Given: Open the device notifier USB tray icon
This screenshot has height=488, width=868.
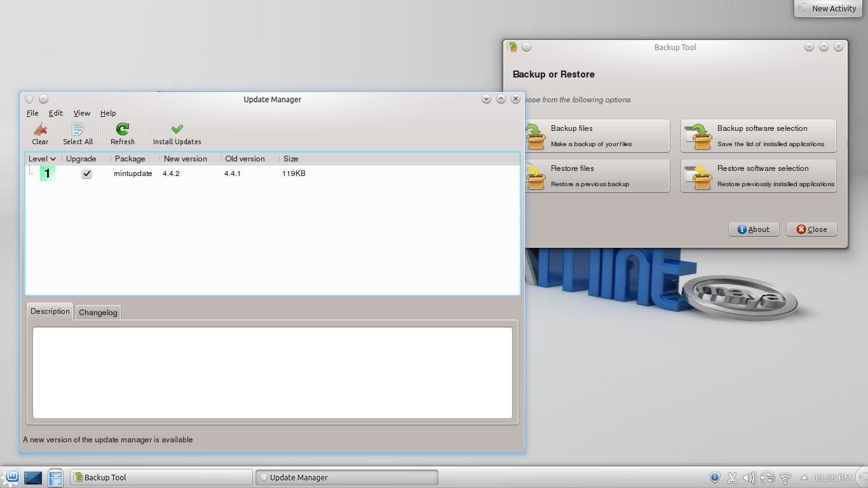Looking at the screenshot, I should tap(768, 477).
